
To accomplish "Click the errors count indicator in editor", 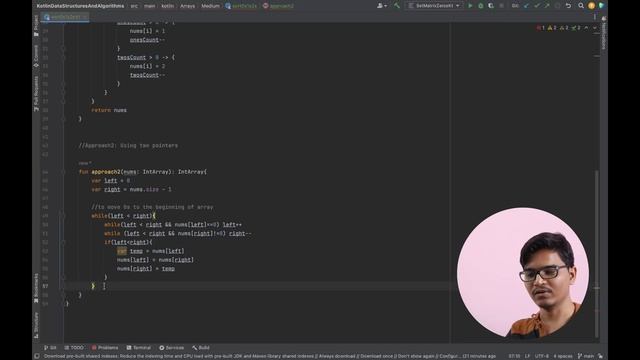I will coord(541,28).
